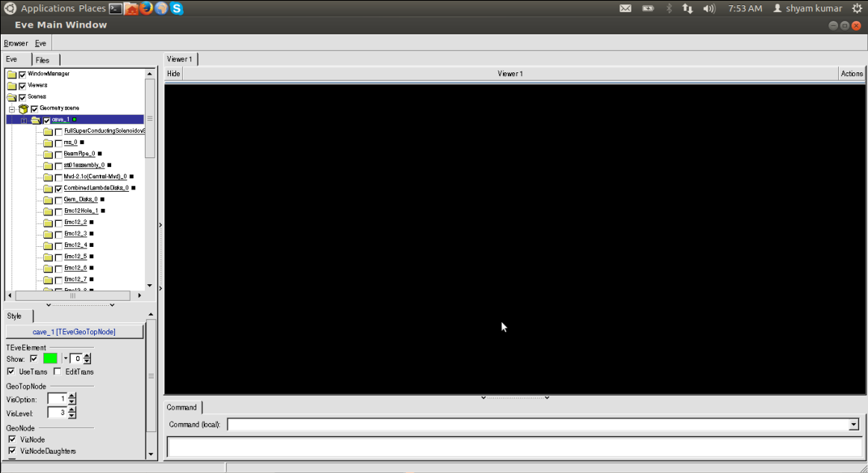Open the Command (local) combo box dropdown
The height and width of the screenshot is (473, 868).
[854, 425]
